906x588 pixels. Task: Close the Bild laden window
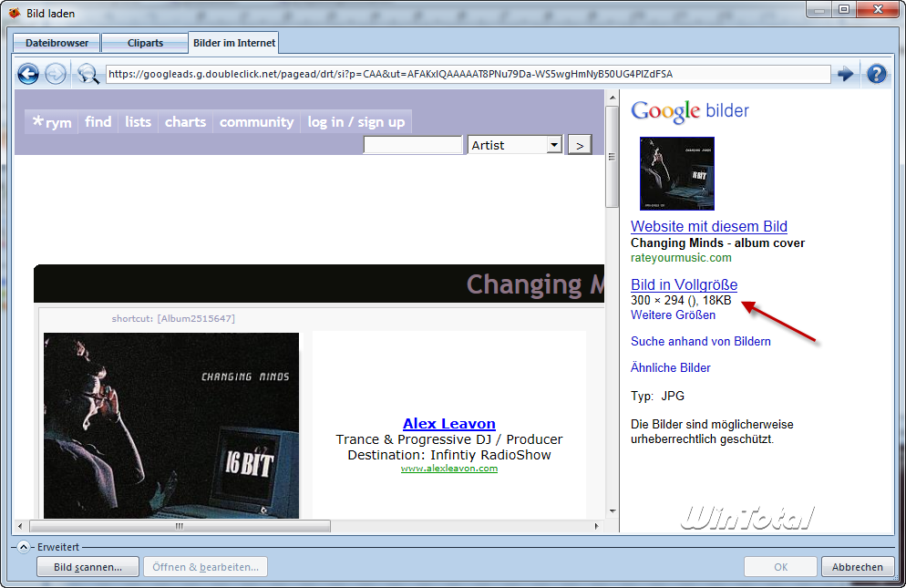(x=878, y=9)
